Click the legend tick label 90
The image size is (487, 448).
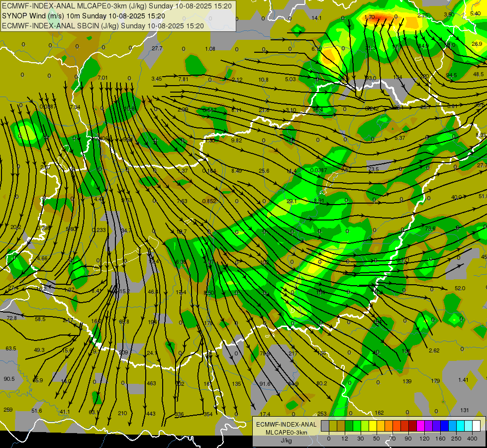tap(408, 439)
